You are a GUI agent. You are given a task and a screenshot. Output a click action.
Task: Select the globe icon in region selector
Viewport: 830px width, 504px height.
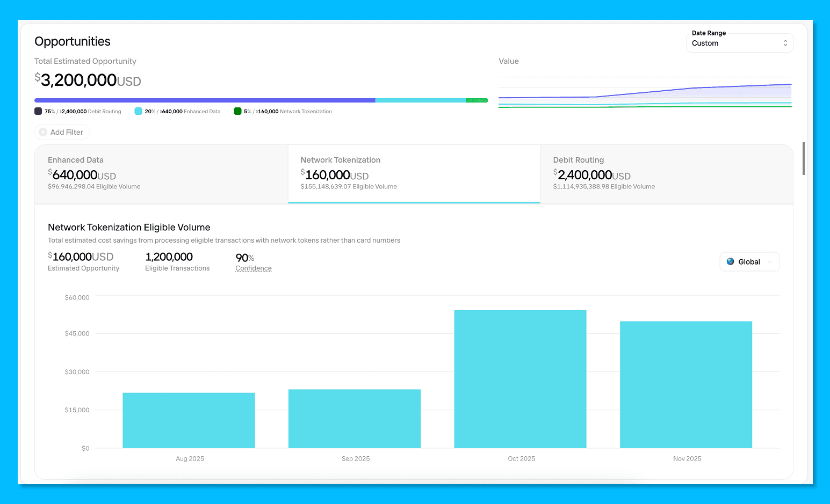[x=731, y=261]
